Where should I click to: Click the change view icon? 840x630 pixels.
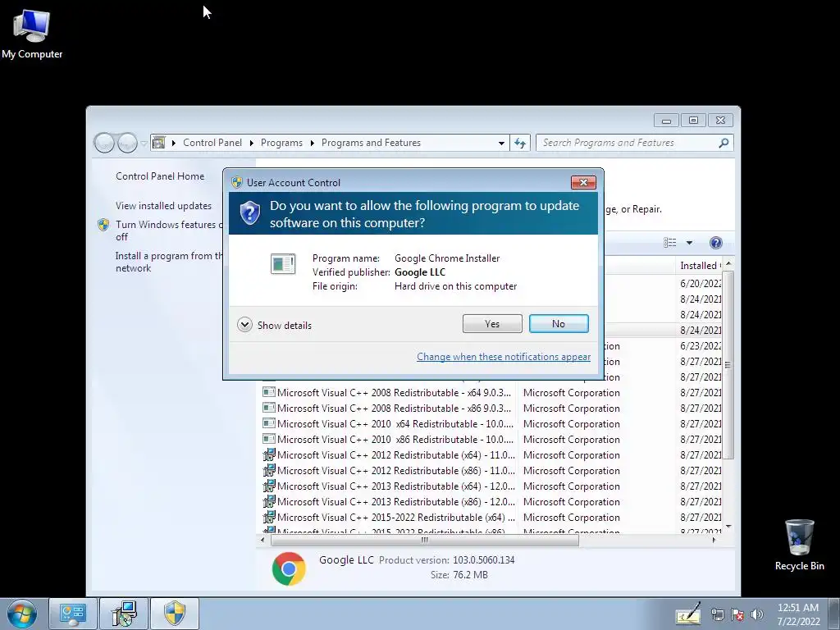tap(669, 243)
